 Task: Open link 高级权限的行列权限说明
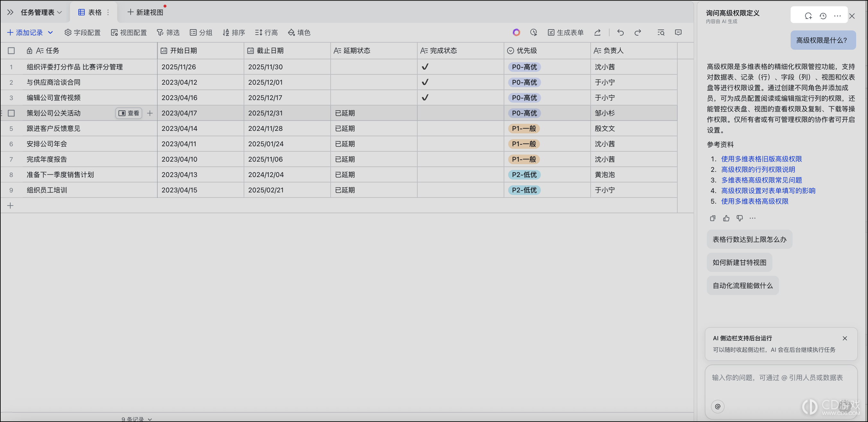[x=758, y=170]
